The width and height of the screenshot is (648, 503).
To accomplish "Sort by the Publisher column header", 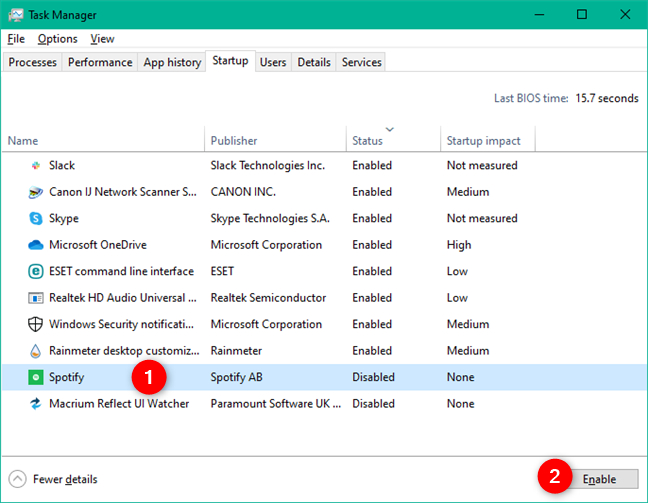I will pyautogui.click(x=275, y=141).
